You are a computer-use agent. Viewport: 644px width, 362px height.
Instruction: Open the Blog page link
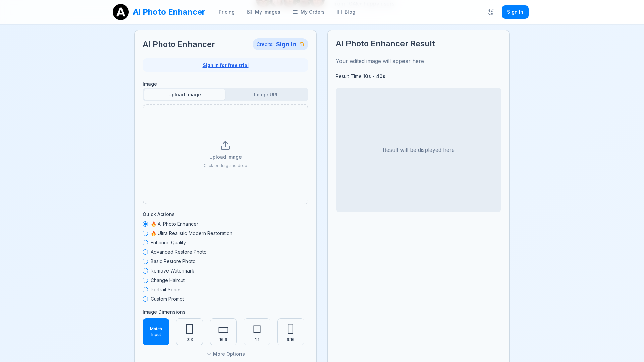(346, 12)
